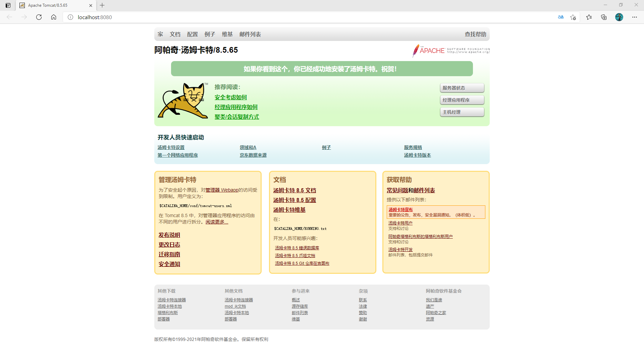644x349 pixels.
Task: Open the 常见问题 link
Action: click(397, 190)
